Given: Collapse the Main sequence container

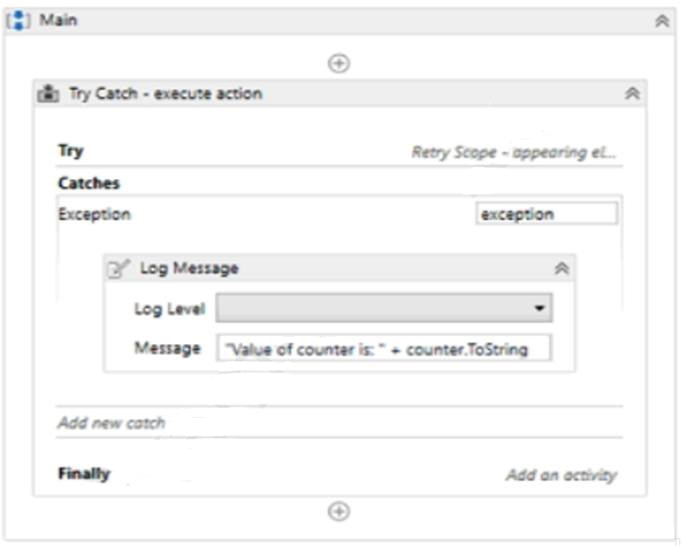Looking at the screenshot, I should coord(662,21).
